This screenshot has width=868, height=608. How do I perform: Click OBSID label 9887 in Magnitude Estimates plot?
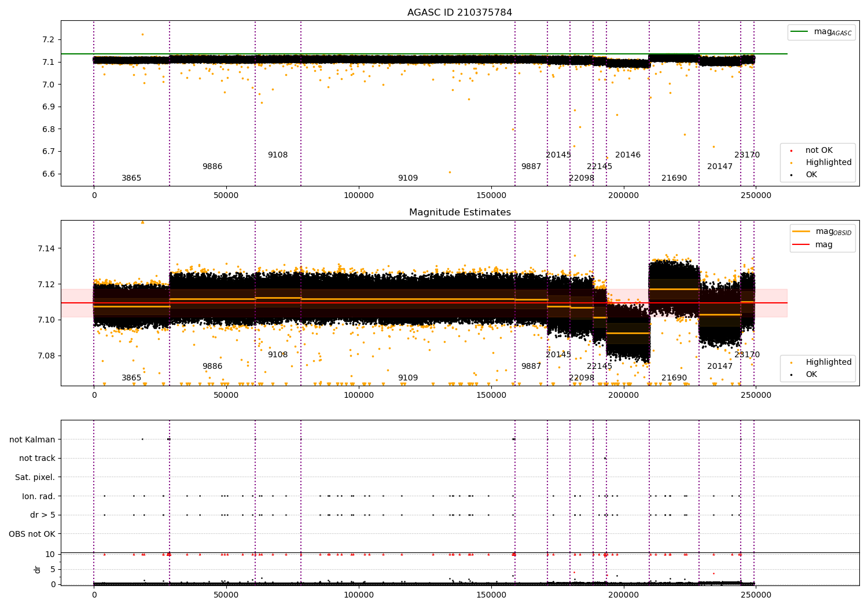point(531,367)
